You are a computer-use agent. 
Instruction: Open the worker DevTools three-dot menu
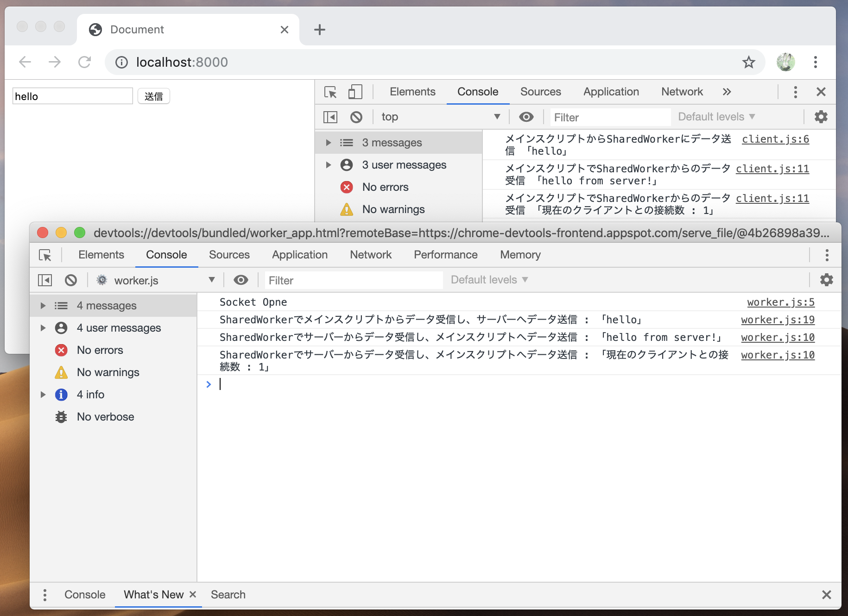tap(827, 255)
